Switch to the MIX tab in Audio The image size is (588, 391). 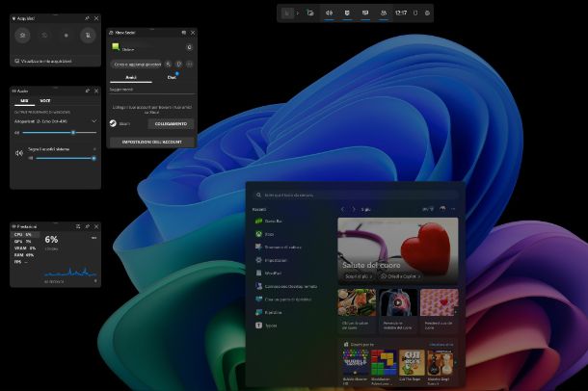pos(24,101)
